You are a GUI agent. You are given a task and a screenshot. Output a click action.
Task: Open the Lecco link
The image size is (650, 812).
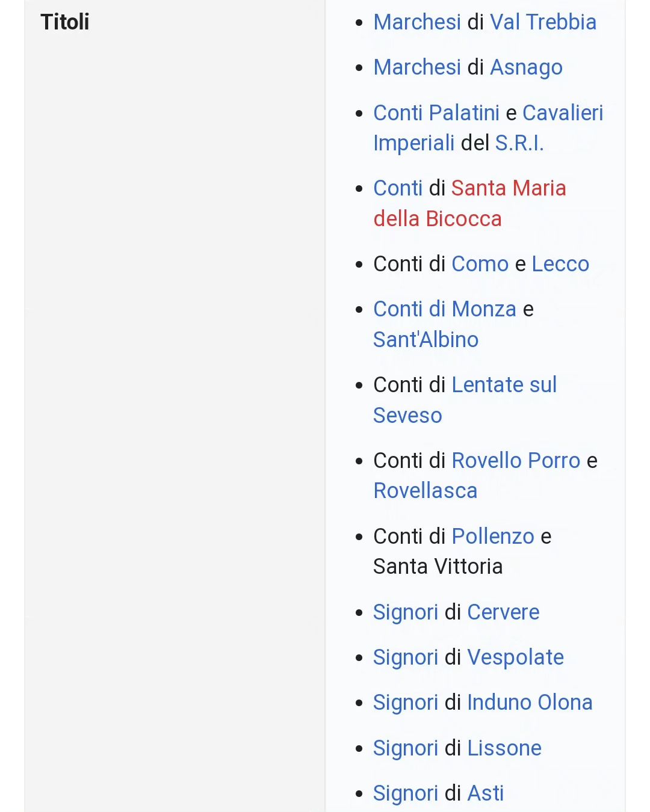pos(560,264)
